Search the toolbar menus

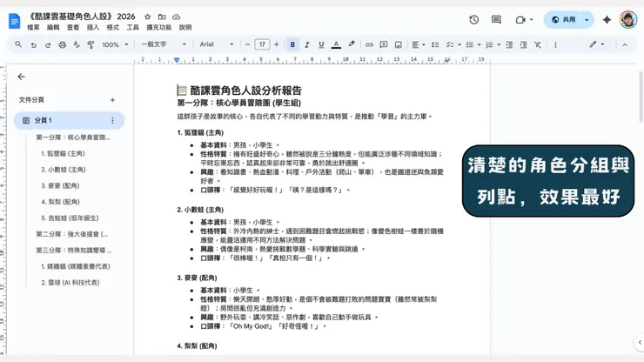pyautogui.click(x=18, y=44)
